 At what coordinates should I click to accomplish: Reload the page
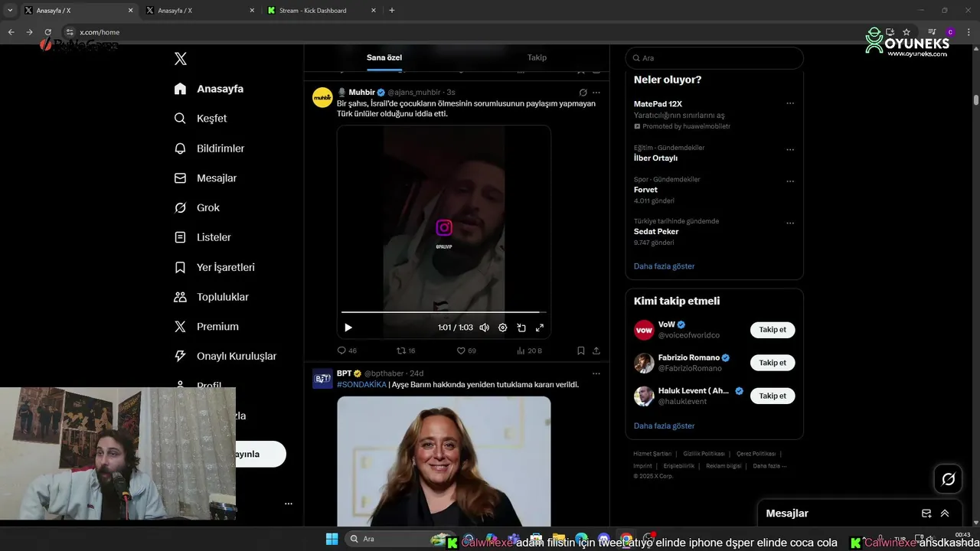pos(47,32)
